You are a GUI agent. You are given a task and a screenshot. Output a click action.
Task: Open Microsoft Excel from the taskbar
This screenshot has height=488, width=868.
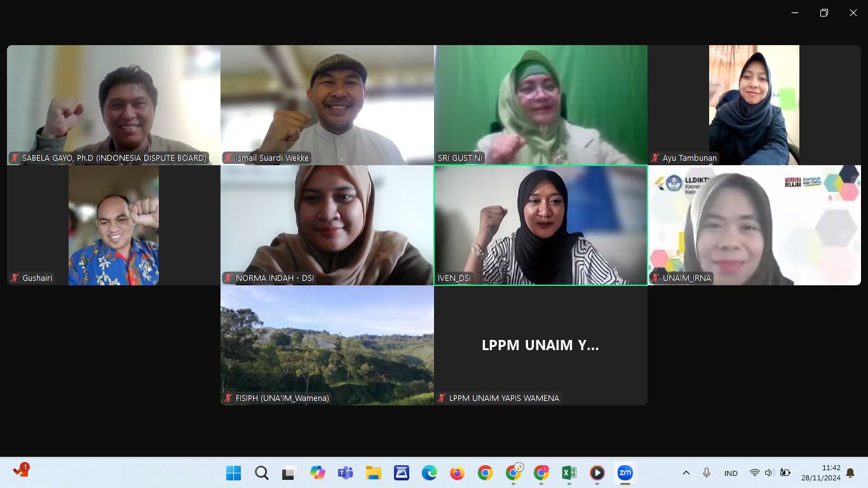click(569, 473)
